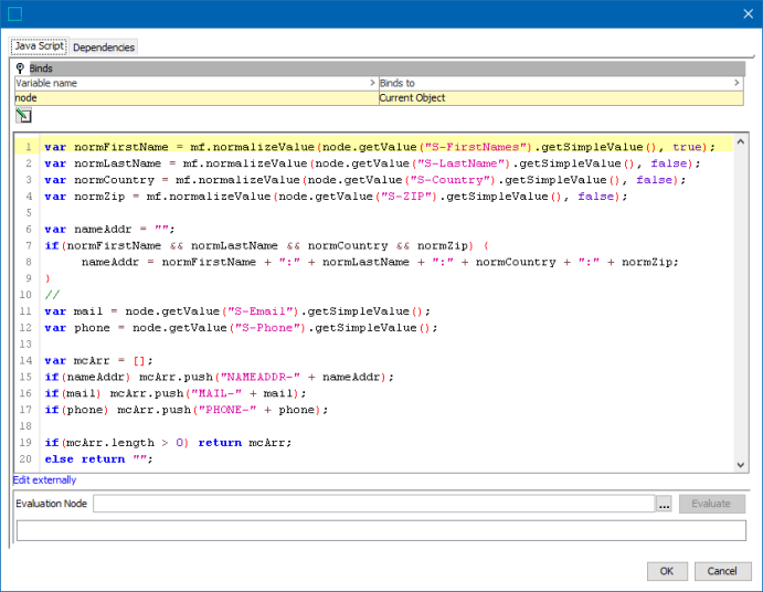Click the editor scrollbar down arrow

741,464
